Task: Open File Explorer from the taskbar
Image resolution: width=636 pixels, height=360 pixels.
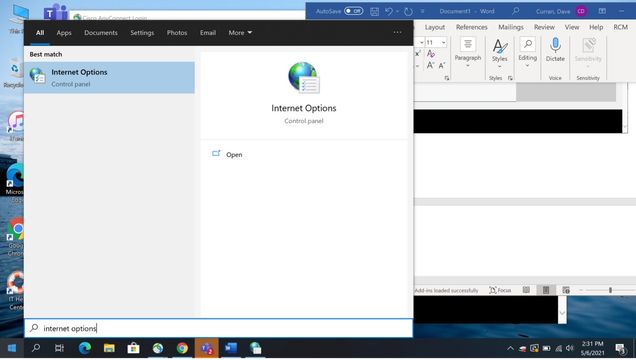Action: [109, 348]
